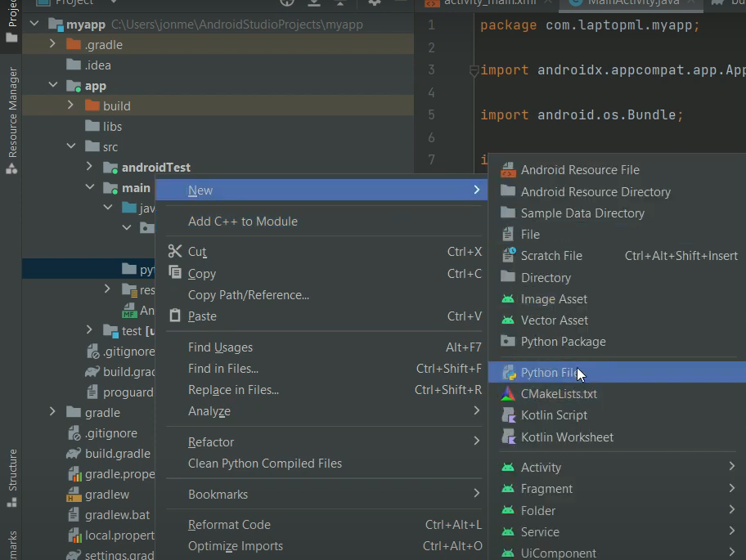Click the Python File icon in submenu
This screenshot has height=560, width=746.
509,373
